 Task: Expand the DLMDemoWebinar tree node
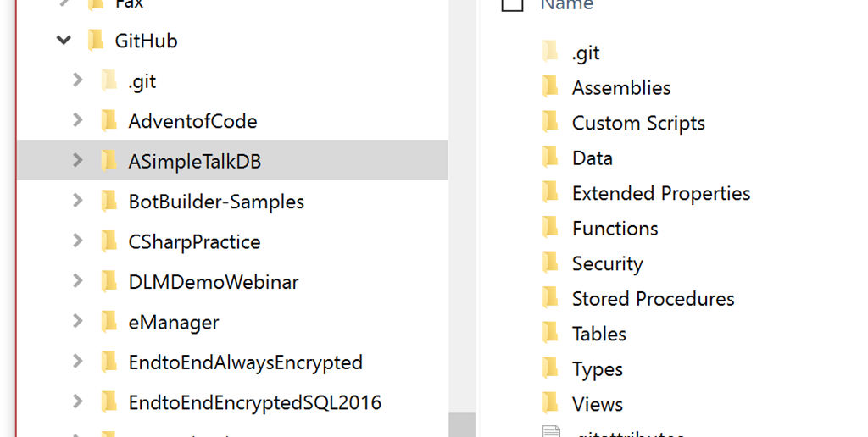click(78, 280)
